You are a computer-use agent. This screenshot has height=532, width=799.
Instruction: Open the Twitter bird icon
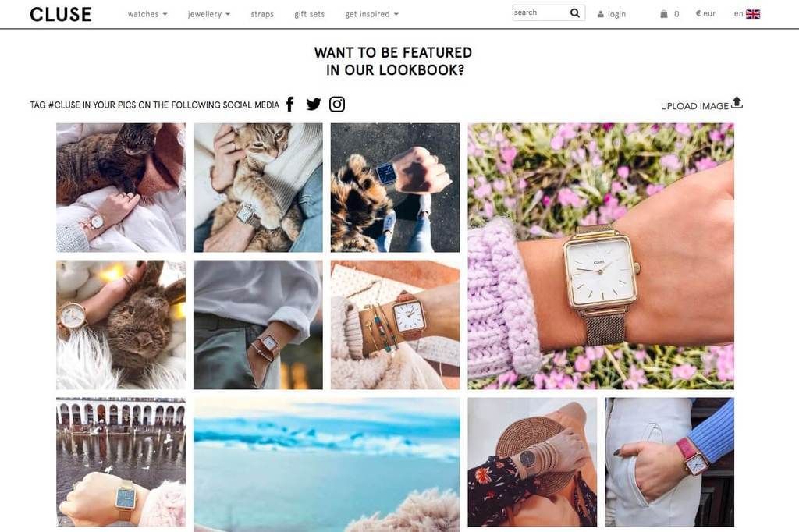point(314,105)
